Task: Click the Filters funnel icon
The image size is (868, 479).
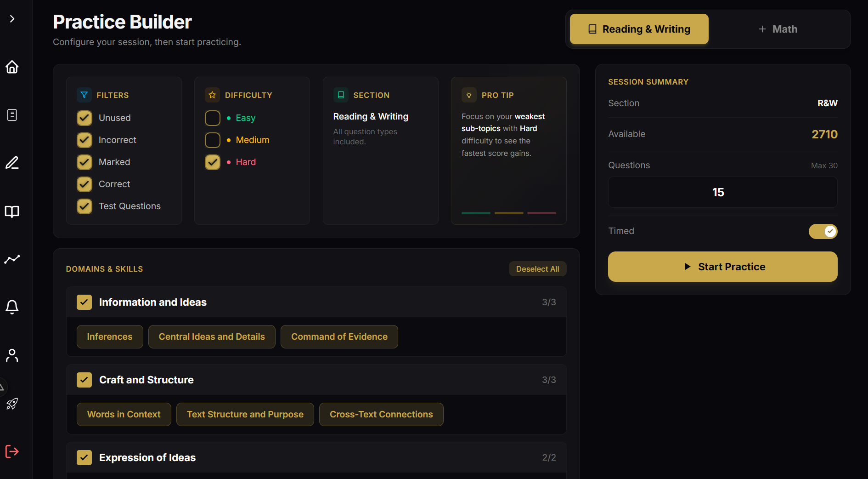Action: tap(84, 95)
